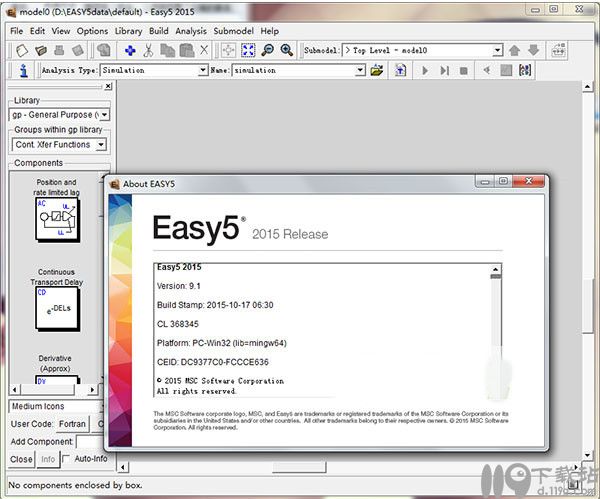Click the blue Info icon on analysis toolbar
This screenshot has width=600, height=499.
24,70
